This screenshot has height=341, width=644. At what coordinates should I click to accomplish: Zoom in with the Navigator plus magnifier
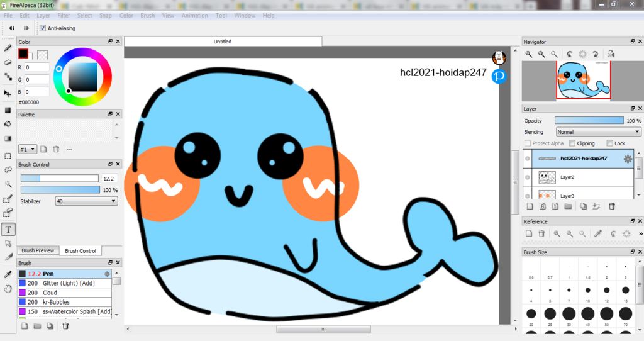tap(529, 54)
